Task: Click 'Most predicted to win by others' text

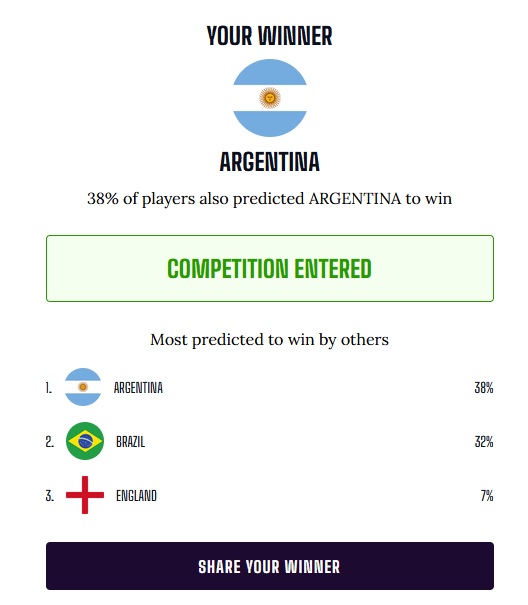Action: tap(269, 340)
